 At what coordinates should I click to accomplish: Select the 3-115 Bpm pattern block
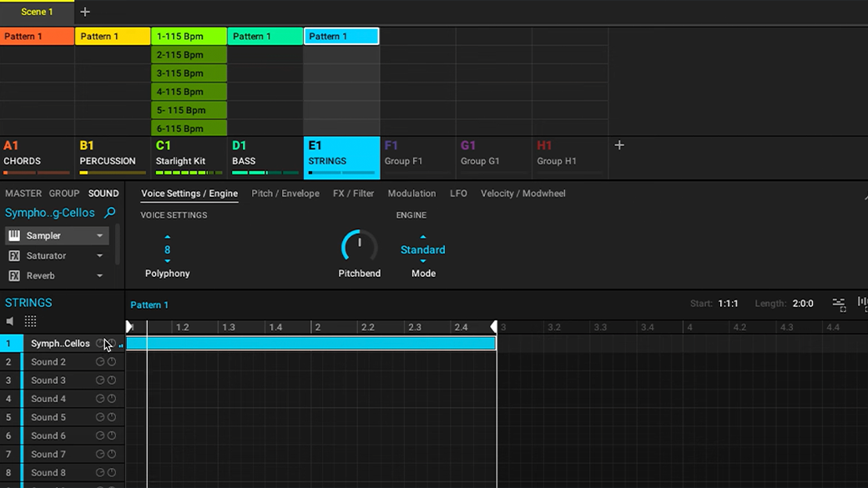pos(189,73)
